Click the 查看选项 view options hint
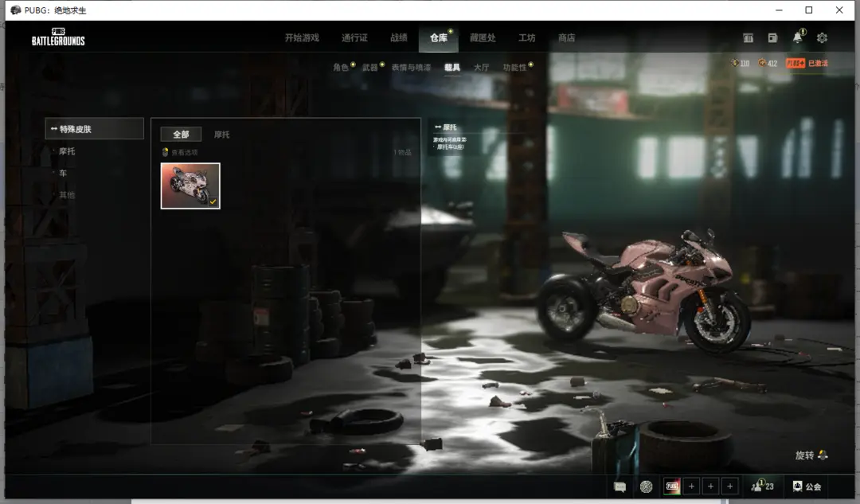Screen dimensions: 860x504 click(x=180, y=152)
